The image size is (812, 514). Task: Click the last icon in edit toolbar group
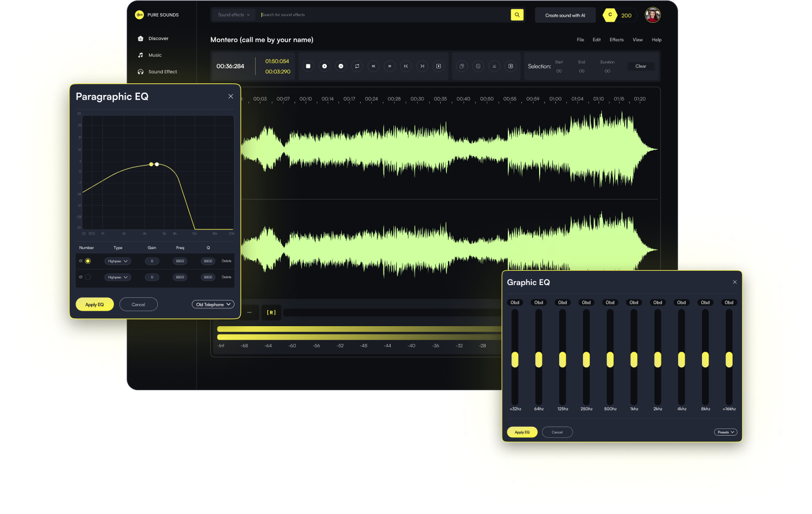510,66
